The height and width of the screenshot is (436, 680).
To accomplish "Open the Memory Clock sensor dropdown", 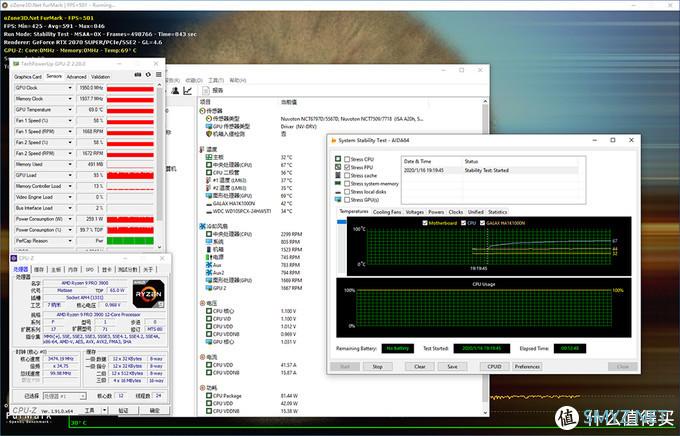I will [70, 98].
